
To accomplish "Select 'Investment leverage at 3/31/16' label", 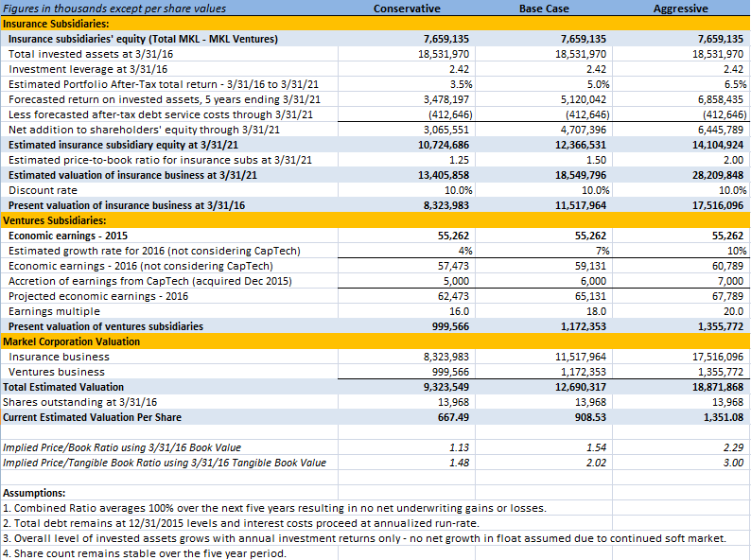I will pos(88,69).
